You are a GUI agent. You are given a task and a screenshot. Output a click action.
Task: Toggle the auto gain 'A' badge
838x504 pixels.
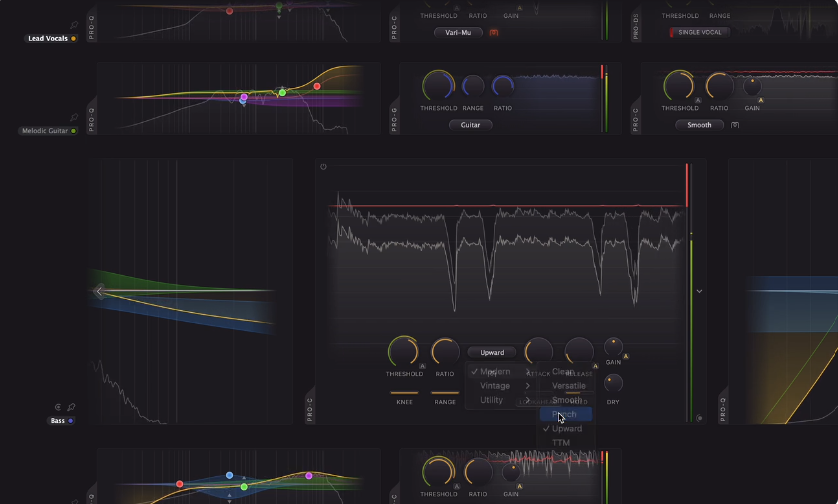(626, 355)
